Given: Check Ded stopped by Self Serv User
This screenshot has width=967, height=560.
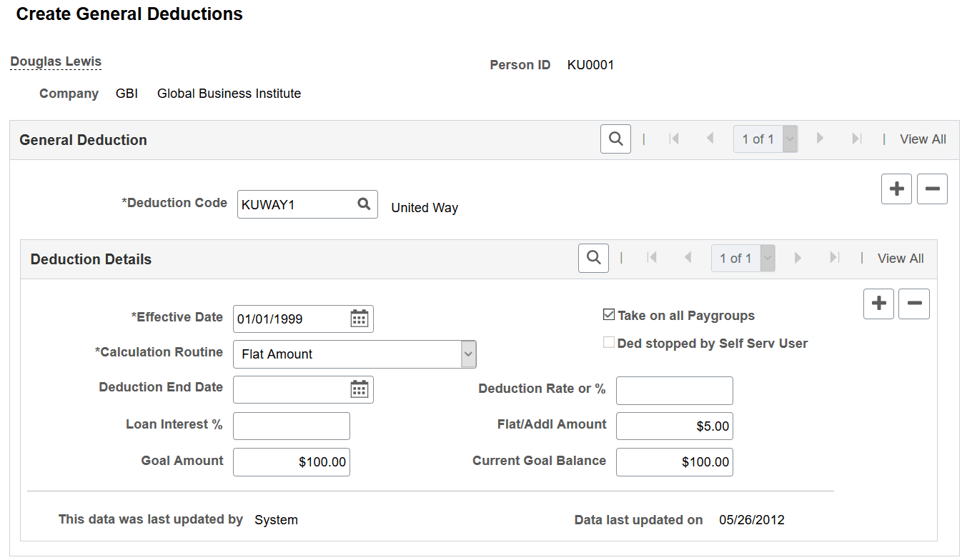Looking at the screenshot, I should 609,343.
